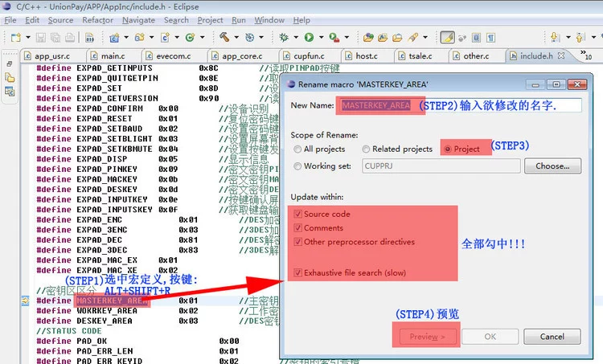
Task: Open the Build hammer dropdown arrow
Action: (236, 38)
